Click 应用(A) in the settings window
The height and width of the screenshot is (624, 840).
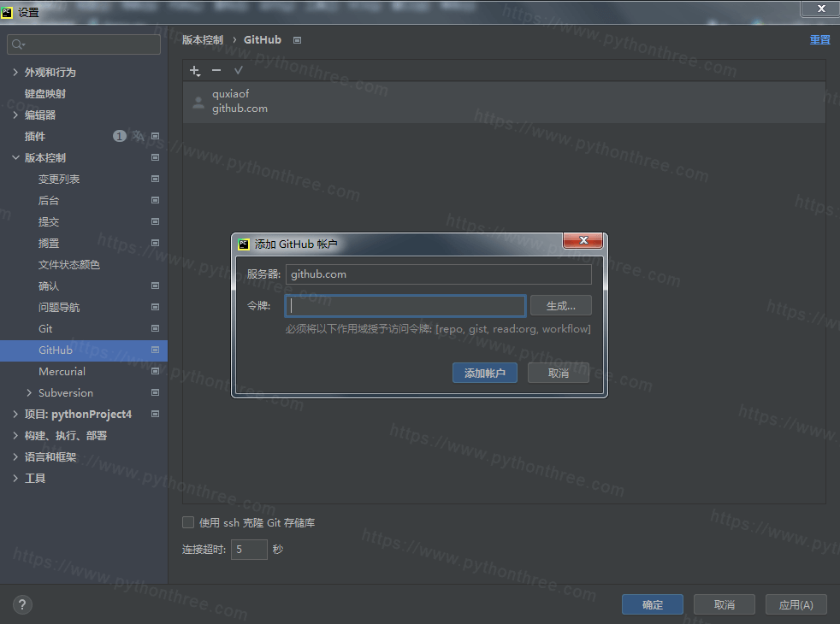[796, 604]
